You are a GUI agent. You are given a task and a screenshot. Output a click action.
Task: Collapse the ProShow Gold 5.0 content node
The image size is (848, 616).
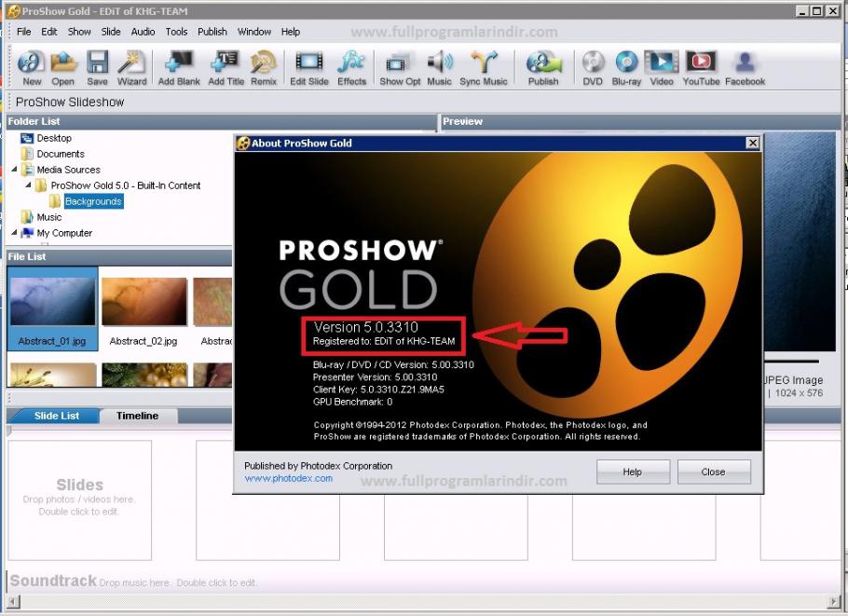28,185
